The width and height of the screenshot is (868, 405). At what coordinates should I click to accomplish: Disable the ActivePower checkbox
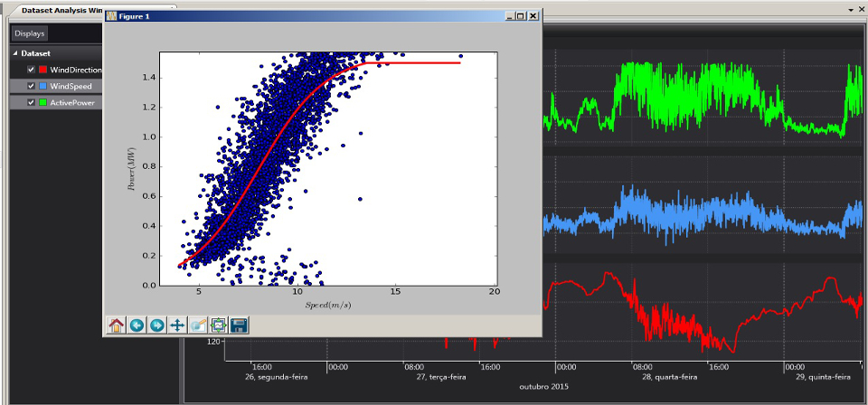(32, 102)
